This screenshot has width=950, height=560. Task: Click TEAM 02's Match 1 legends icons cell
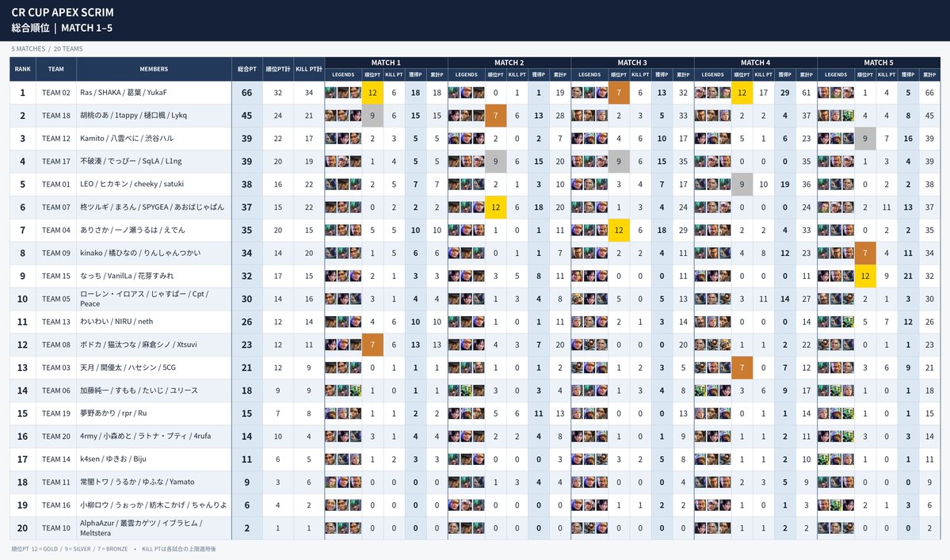pyautogui.click(x=343, y=93)
